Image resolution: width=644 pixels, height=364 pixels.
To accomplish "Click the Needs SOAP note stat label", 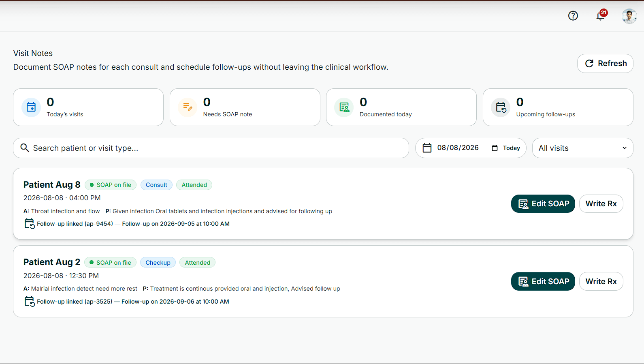I will [228, 114].
